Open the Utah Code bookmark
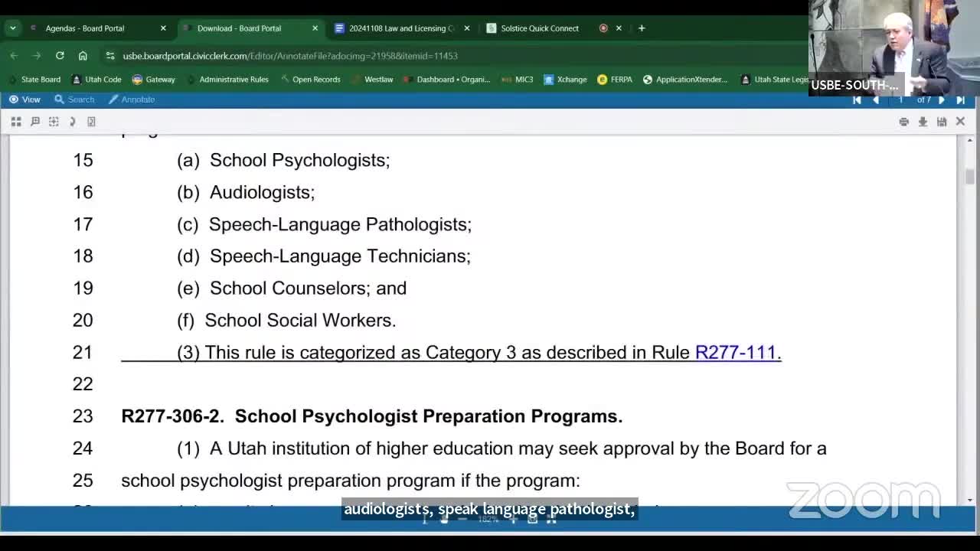Screen dimensions: 980x551 pyautogui.click(x=96, y=80)
